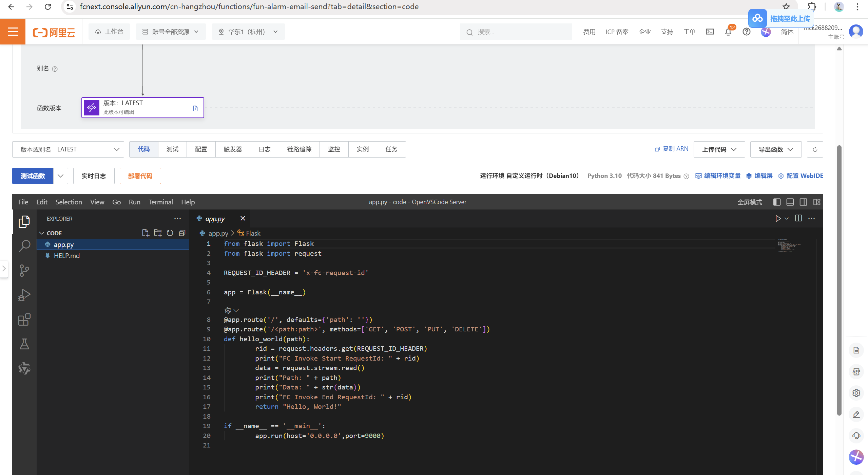
Task: Select HELP.md in the explorer
Action: [x=113, y=256]
